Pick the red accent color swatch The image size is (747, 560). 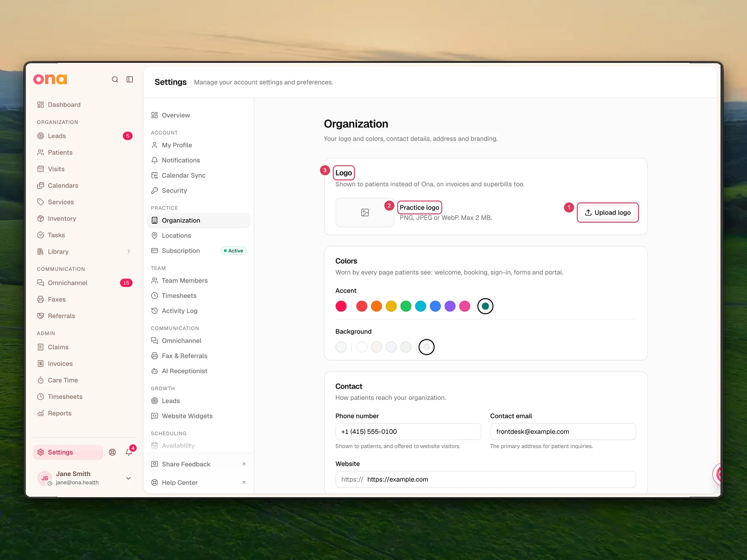click(x=362, y=306)
